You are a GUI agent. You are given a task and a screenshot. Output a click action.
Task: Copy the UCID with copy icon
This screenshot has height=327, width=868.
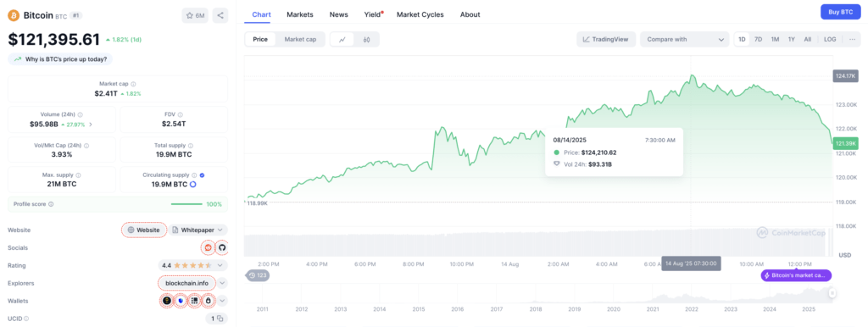[220, 319]
